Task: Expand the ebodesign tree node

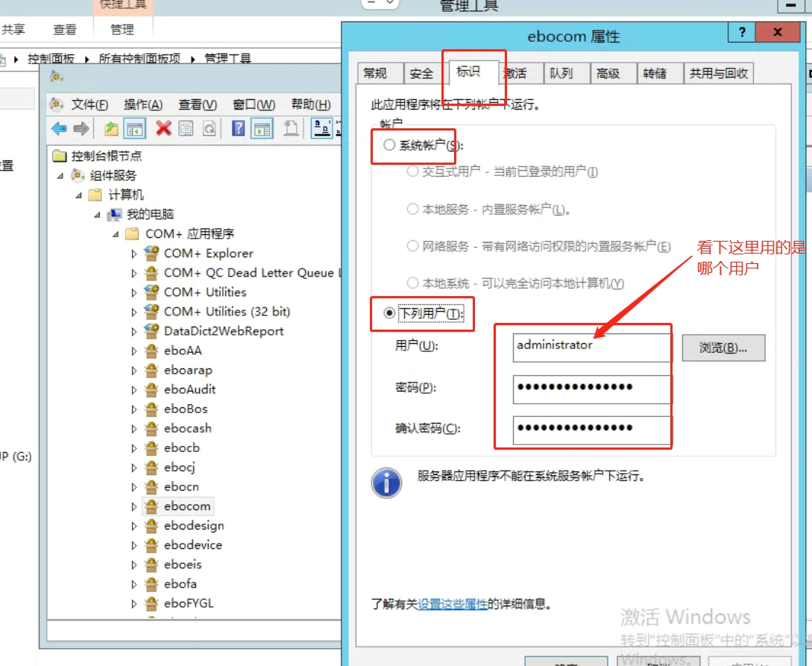Action: (134, 526)
